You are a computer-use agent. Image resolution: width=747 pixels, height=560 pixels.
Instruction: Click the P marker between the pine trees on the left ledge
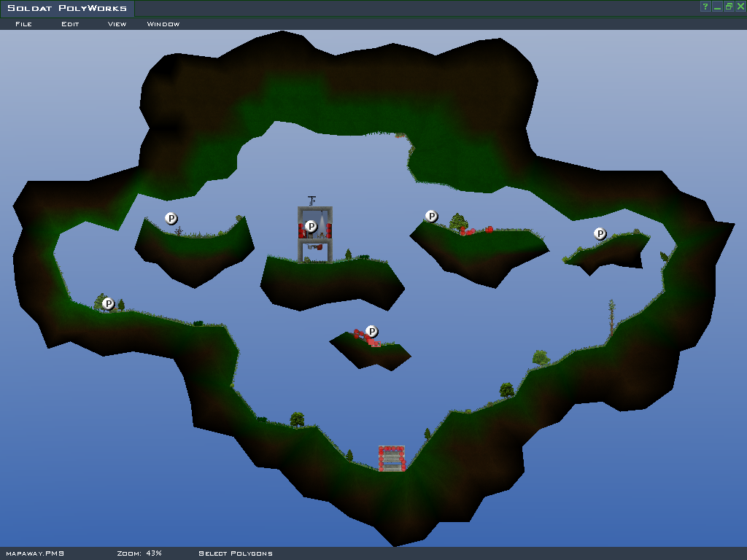[109, 303]
